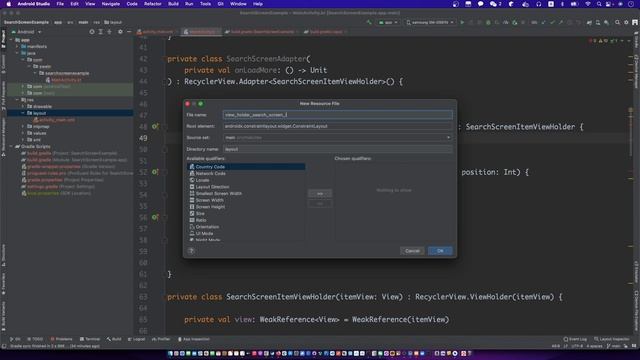This screenshot has height=360, width=640.
Task: Select the UI Mode qualifier
Action: [x=246, y=233]
